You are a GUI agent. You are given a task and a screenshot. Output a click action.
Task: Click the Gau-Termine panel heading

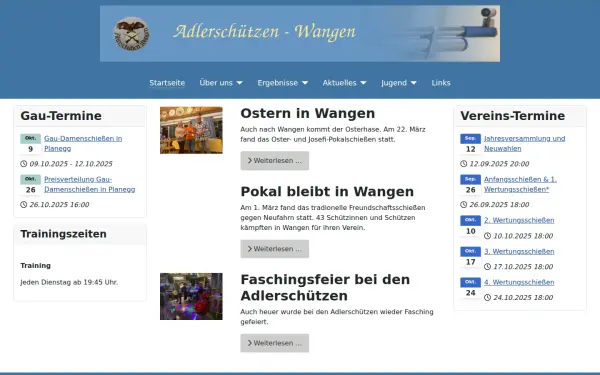tap(61, 116)
